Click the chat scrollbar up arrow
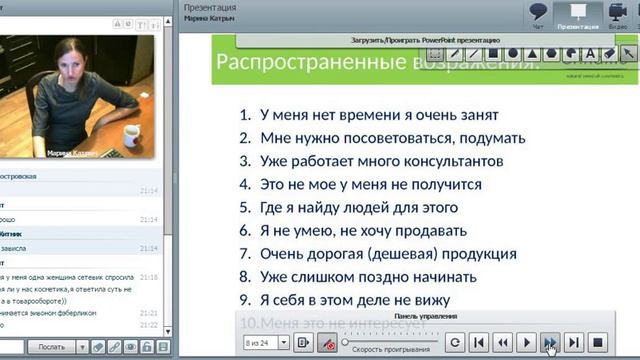Image resolution: width=640 pixels, height=360 pixels. tap(168, 21)
